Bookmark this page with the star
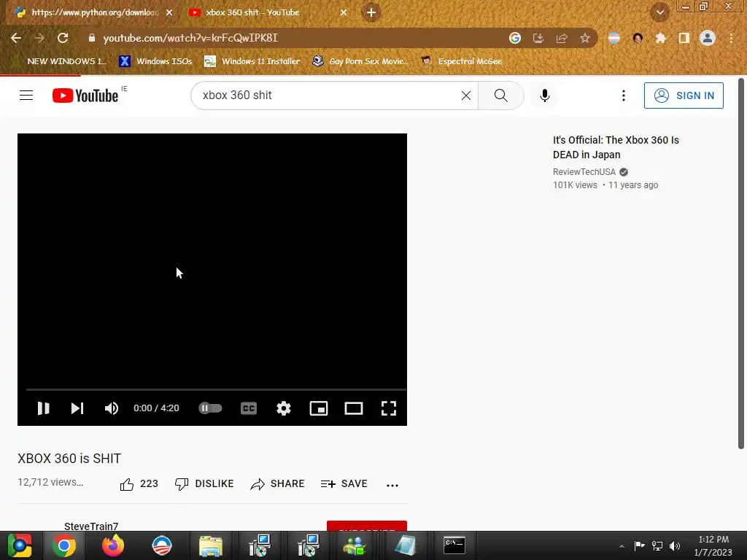 (x=585, y=38)
